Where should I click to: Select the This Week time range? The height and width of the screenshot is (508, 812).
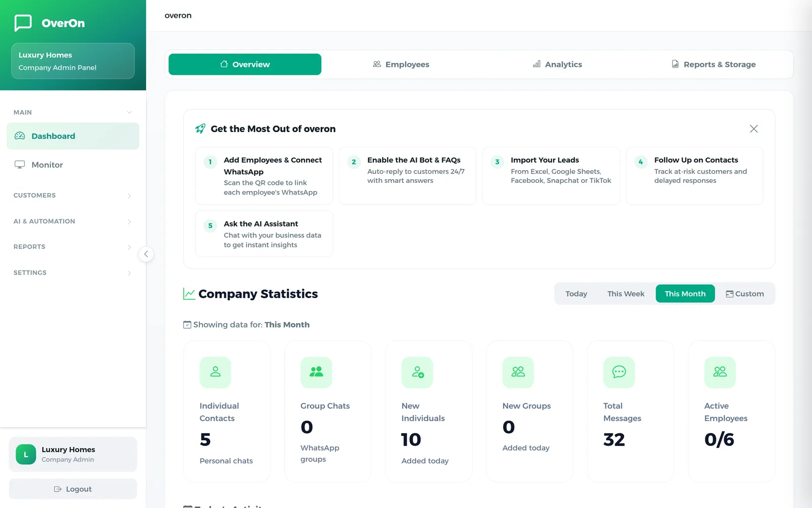(x=626, y=294)
